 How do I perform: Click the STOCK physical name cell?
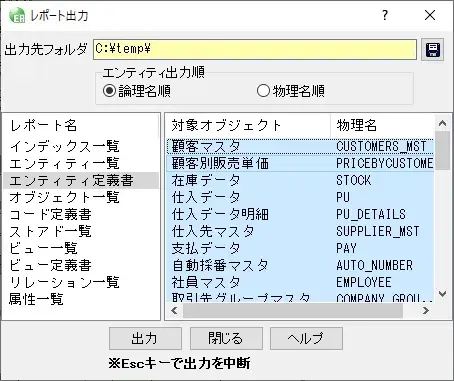click(353, 180)
